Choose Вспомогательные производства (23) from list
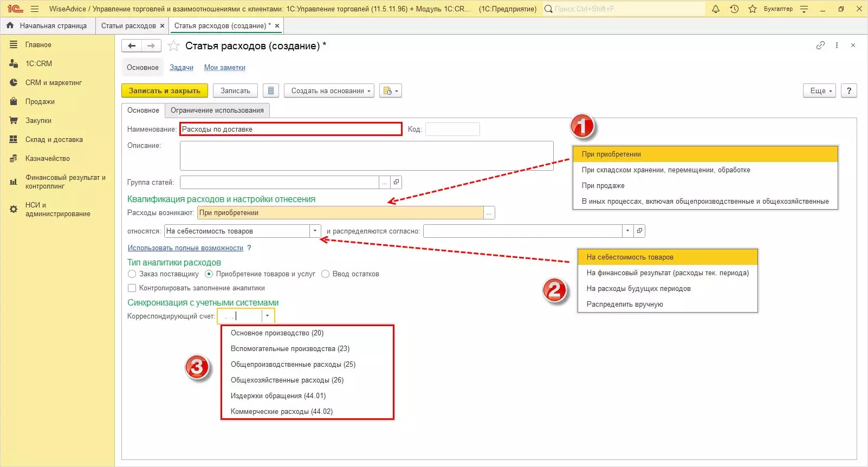The image size is (868, 467). pos(307,349)
